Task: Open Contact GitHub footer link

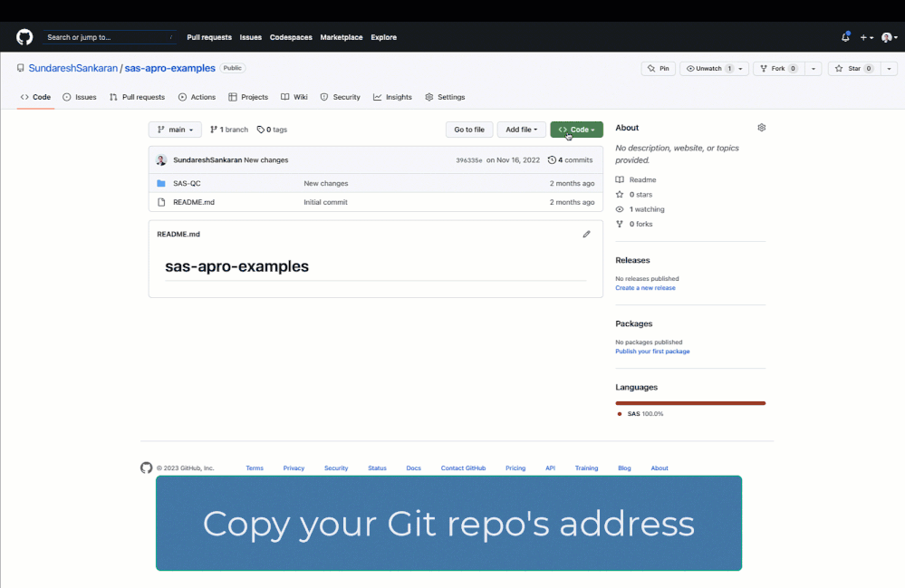Action: pos(464,468)
